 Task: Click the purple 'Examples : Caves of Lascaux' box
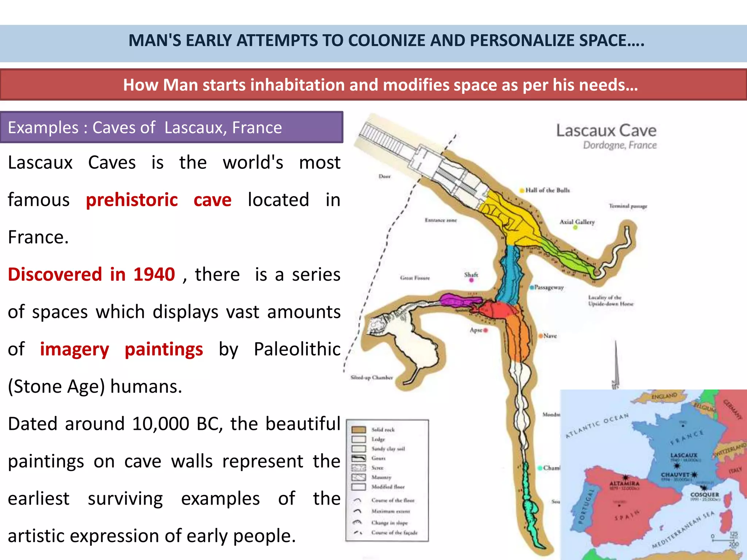point(171,127)
